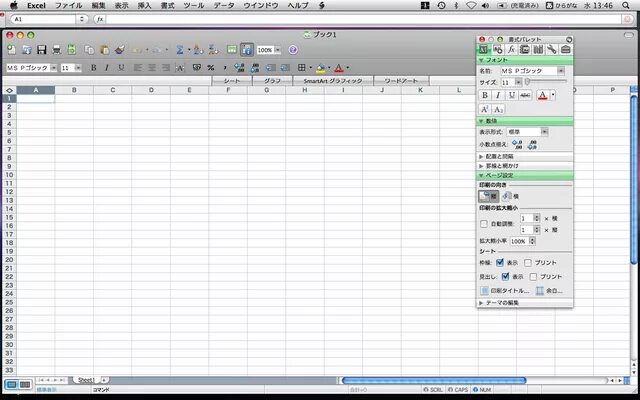Create a new workbook from toolbar
Viewport: 640px width, 400px height.
11,50
